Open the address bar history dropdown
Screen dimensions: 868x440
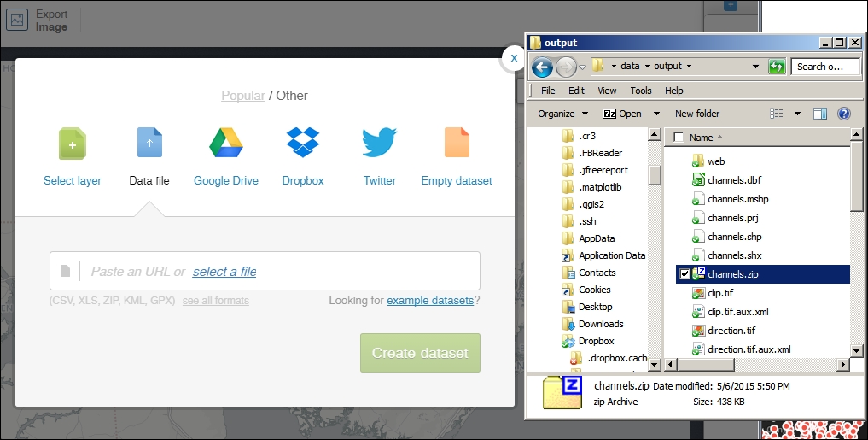coord(755,67)
